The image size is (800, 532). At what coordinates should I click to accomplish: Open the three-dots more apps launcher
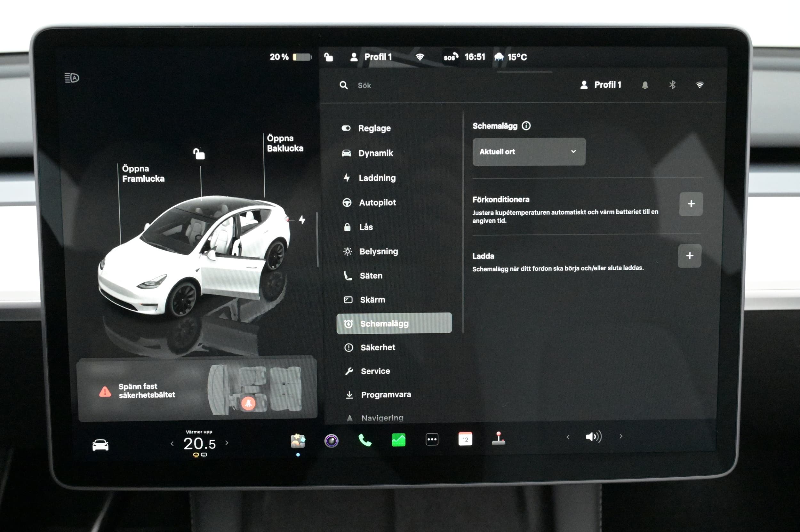click(x=432, y=439)
